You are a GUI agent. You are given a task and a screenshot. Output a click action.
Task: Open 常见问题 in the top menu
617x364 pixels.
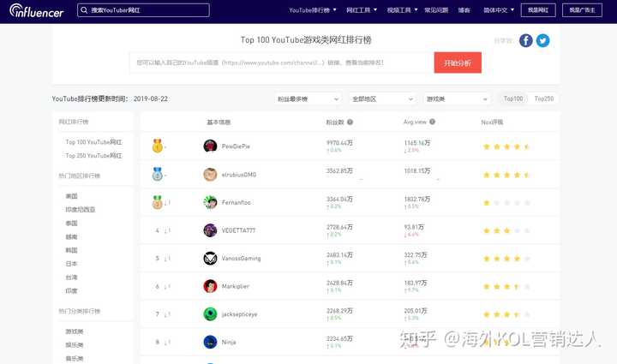(x=436, y=10)
